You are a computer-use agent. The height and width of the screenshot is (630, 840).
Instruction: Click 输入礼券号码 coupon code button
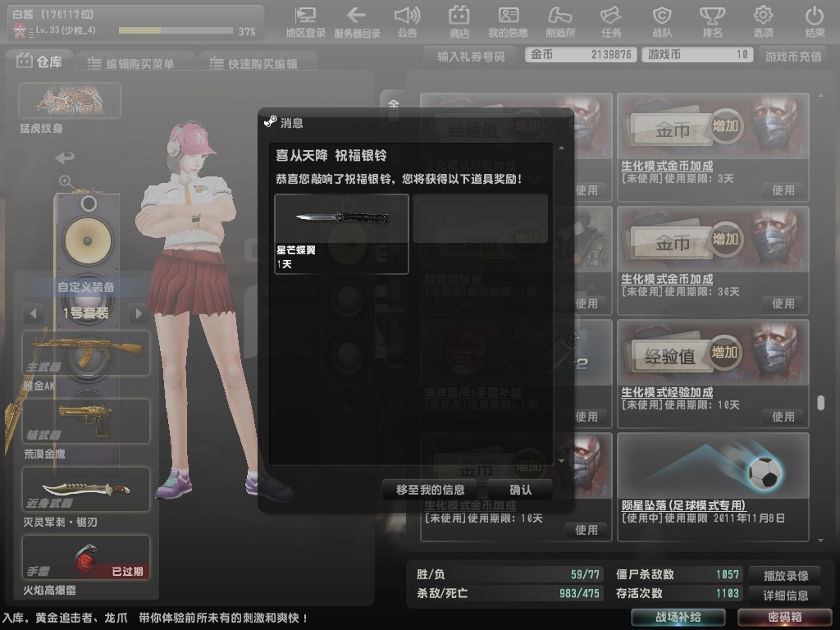click(471, 57)
